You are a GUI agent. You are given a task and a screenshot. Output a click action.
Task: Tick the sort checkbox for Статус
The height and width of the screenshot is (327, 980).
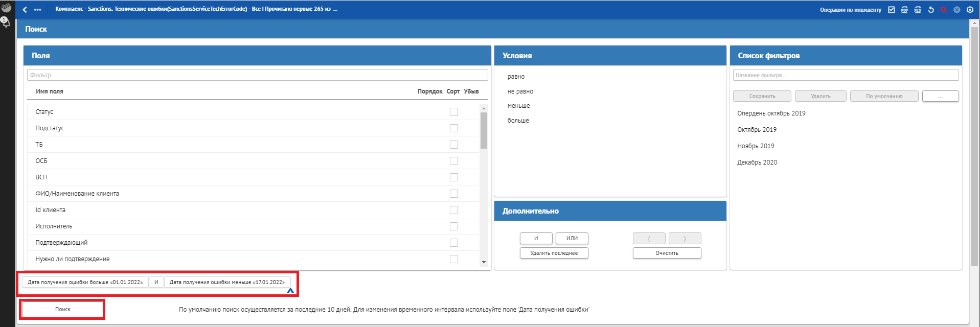[x=453, y=112]
